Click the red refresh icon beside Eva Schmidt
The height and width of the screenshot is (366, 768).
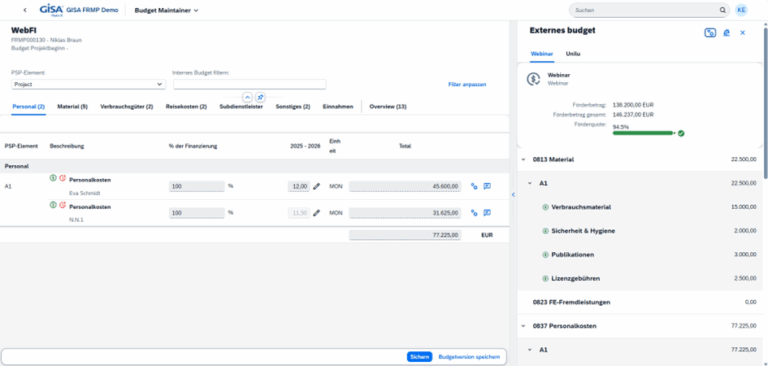point(62,178)
